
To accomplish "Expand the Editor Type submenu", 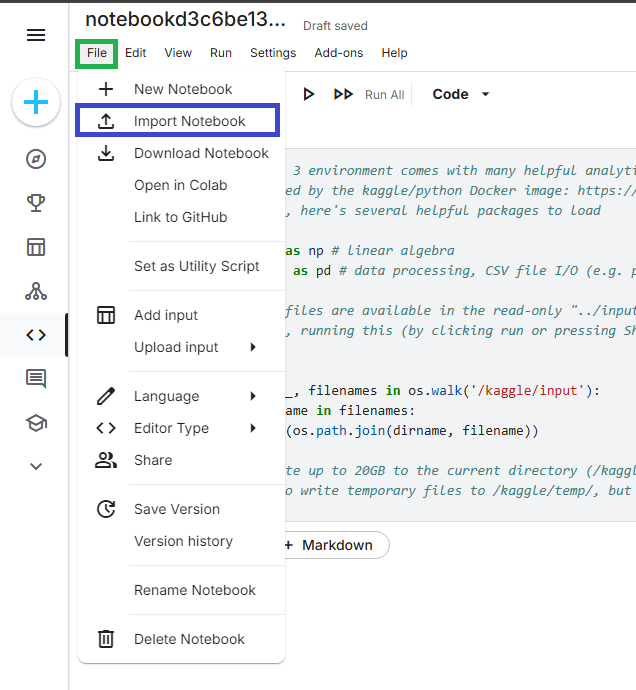I will (181, 428).
